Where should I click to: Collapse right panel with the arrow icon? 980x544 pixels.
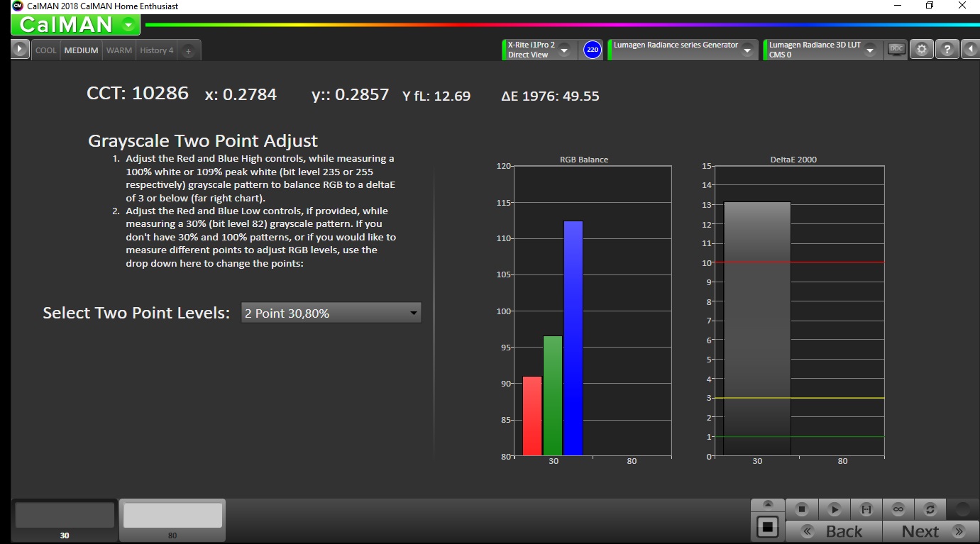coord(970,50)
